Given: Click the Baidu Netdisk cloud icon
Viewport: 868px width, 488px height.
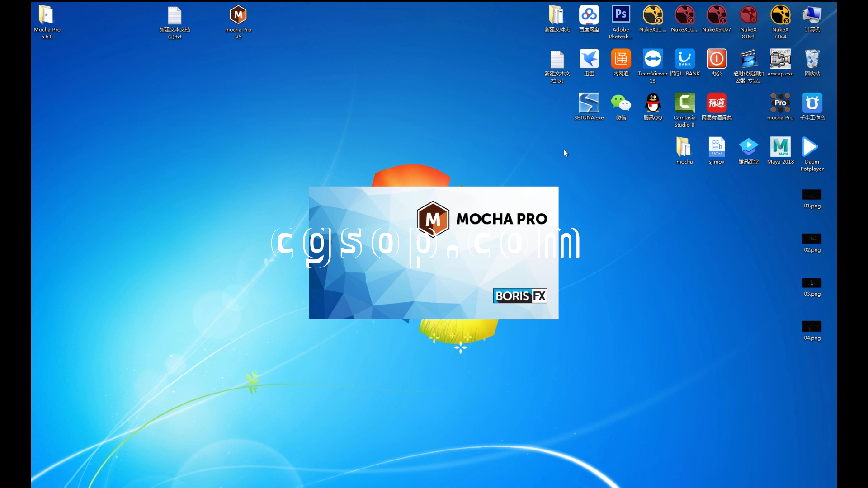Looking at the screenshot, I should (x=589, y=15).
